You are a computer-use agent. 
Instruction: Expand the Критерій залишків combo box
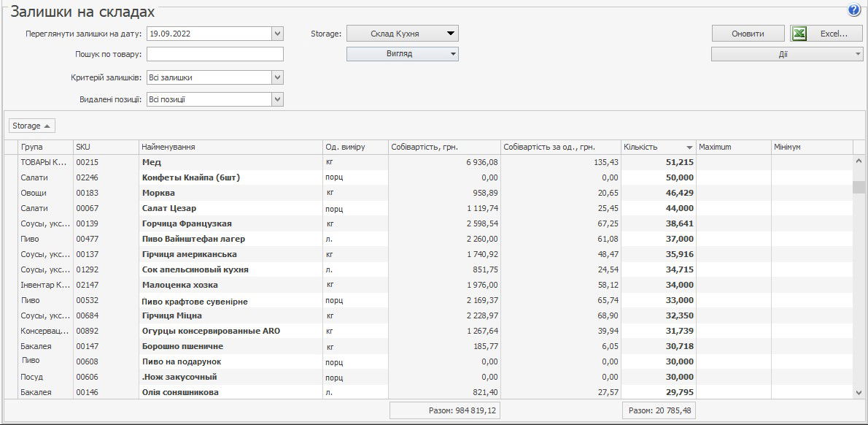277,77
